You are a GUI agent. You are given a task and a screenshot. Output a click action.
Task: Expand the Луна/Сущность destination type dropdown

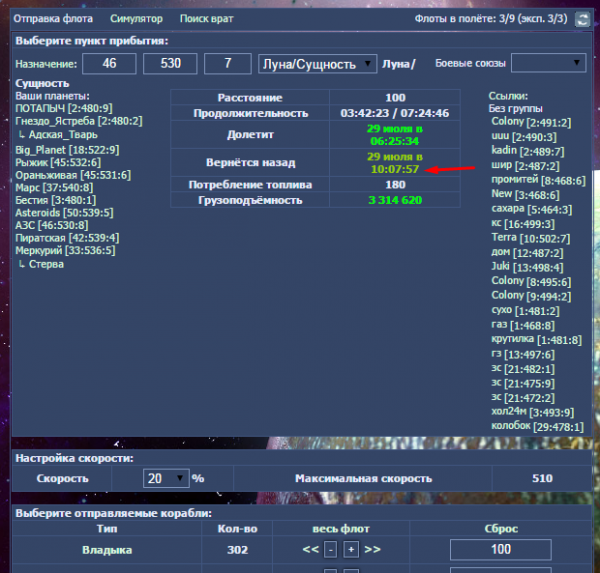click(x=316, y=63)
